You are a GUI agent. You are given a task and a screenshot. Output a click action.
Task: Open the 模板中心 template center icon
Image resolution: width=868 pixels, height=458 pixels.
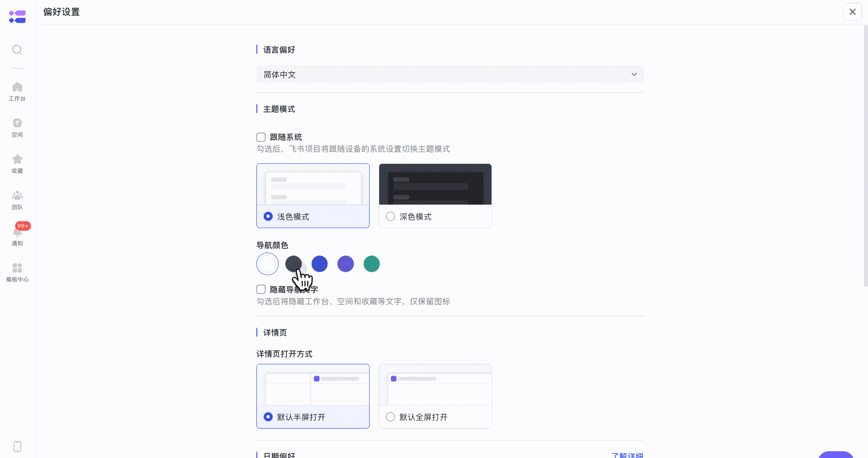click(17, 268)
